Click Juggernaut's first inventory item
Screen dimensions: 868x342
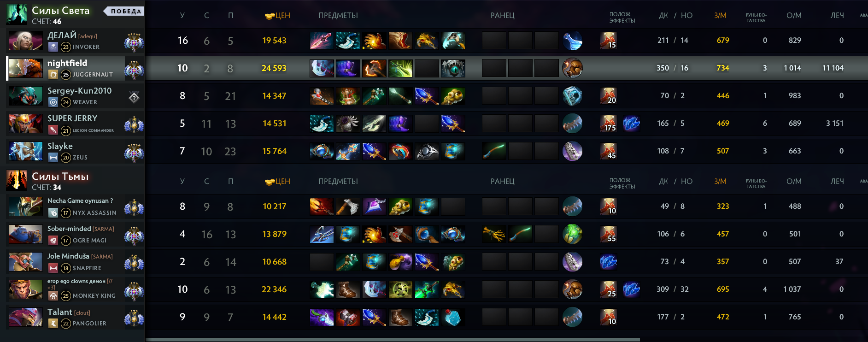tap(322, 68)
